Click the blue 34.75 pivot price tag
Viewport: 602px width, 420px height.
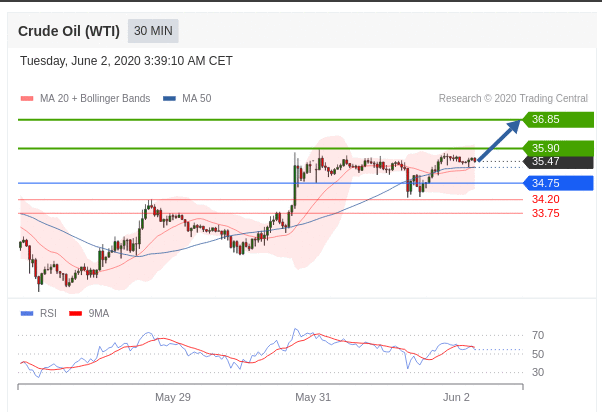(x=558, y=183)
